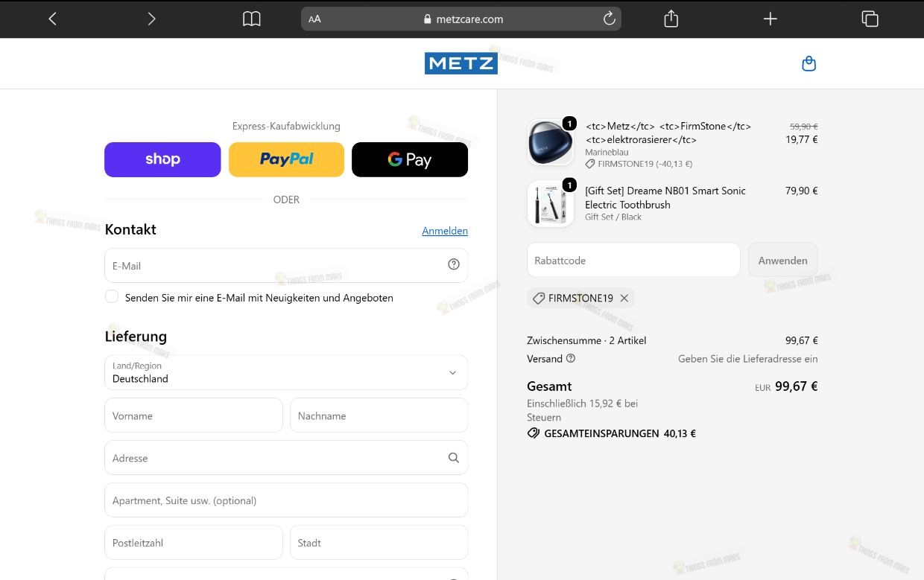The image size is (924, 580).
Task: Click the Dreame NB01 toothbrush thumbnail
Action: click(x=550, y=203)
